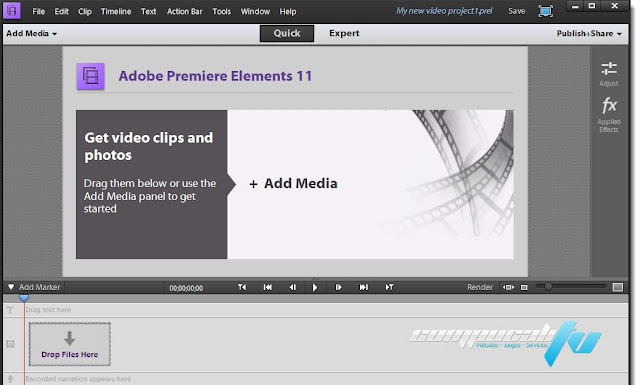Viewport: 640px width, 385px height.
Task: Click the Drop Files Here area
Action: click(x=70, y=344)
